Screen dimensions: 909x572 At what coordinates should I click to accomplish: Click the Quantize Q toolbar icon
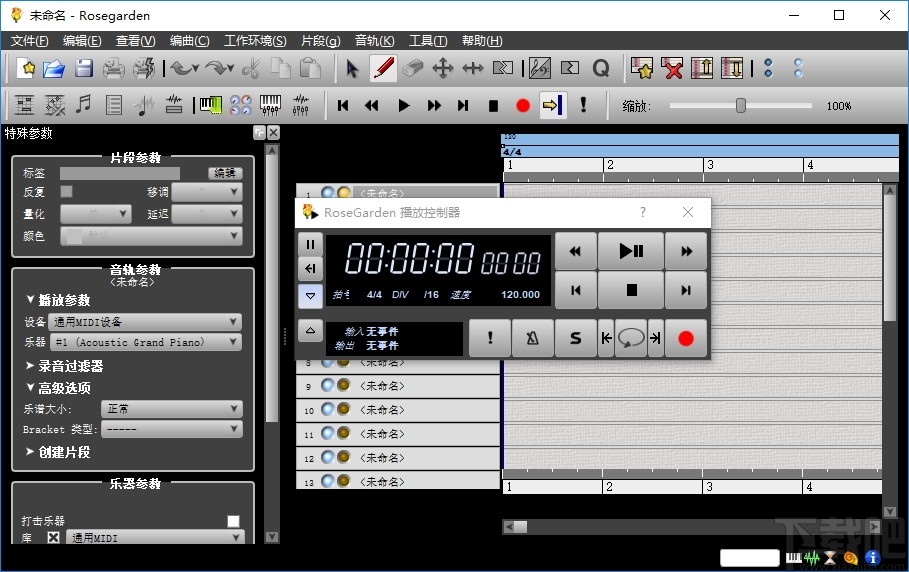600,68
